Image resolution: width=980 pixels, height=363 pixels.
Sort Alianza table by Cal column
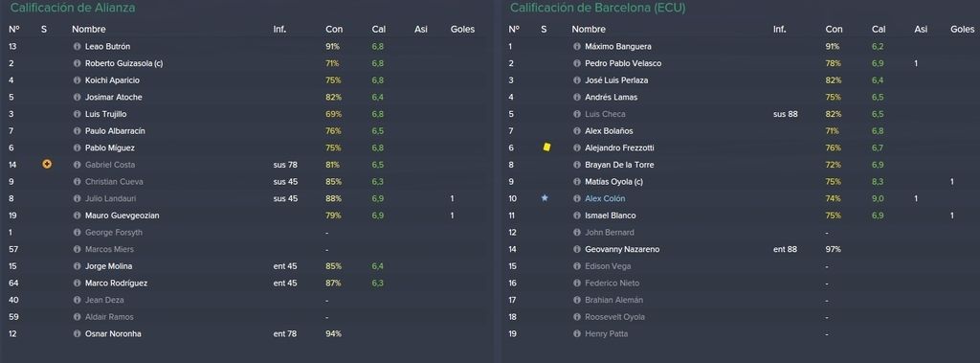coord(378,30)
